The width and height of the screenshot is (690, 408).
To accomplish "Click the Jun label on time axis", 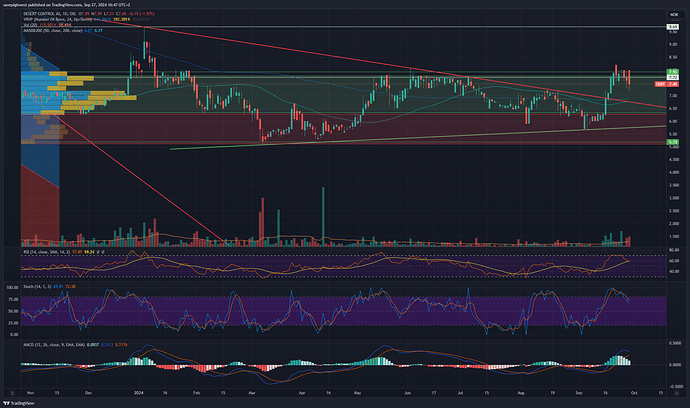I will [x=407, y=393].
